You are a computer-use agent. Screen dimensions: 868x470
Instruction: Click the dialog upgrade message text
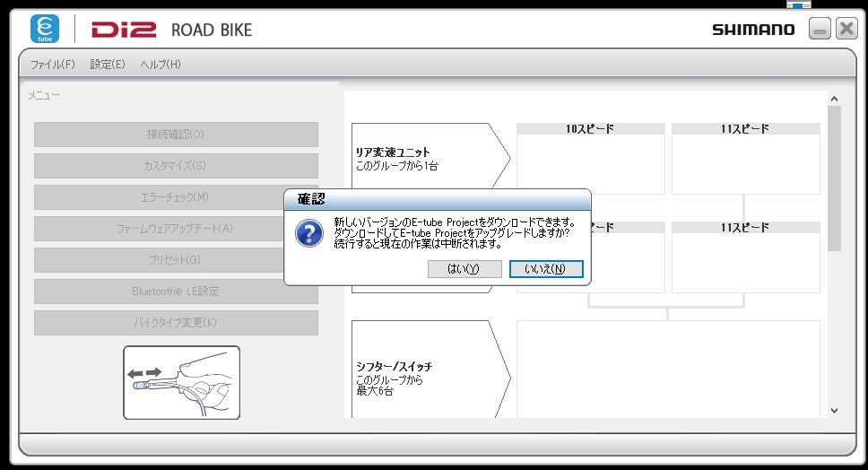click(x=454, y=232)
